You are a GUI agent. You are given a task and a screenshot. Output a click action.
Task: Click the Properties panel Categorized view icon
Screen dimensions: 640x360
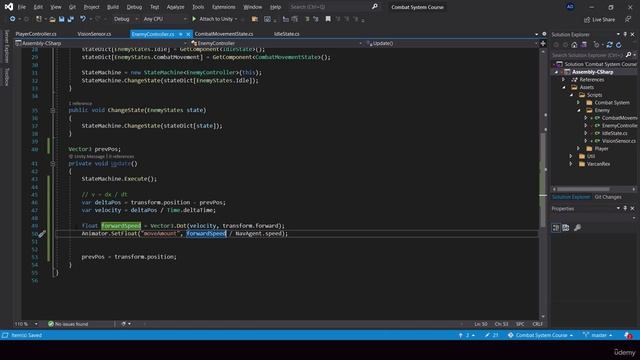point(556,228)
